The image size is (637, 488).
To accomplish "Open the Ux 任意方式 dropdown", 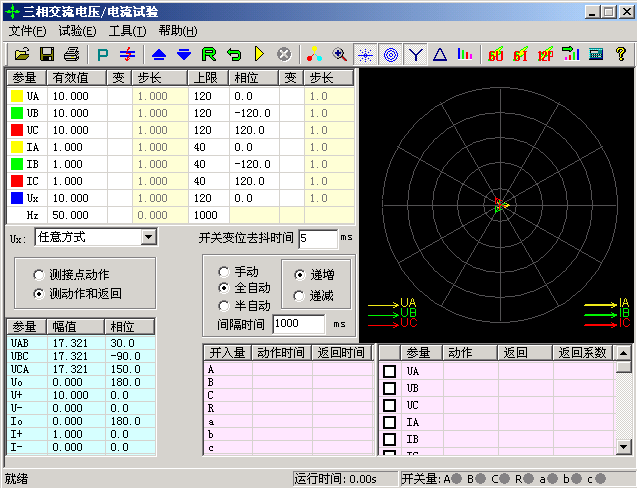I will tap(149, 237).
